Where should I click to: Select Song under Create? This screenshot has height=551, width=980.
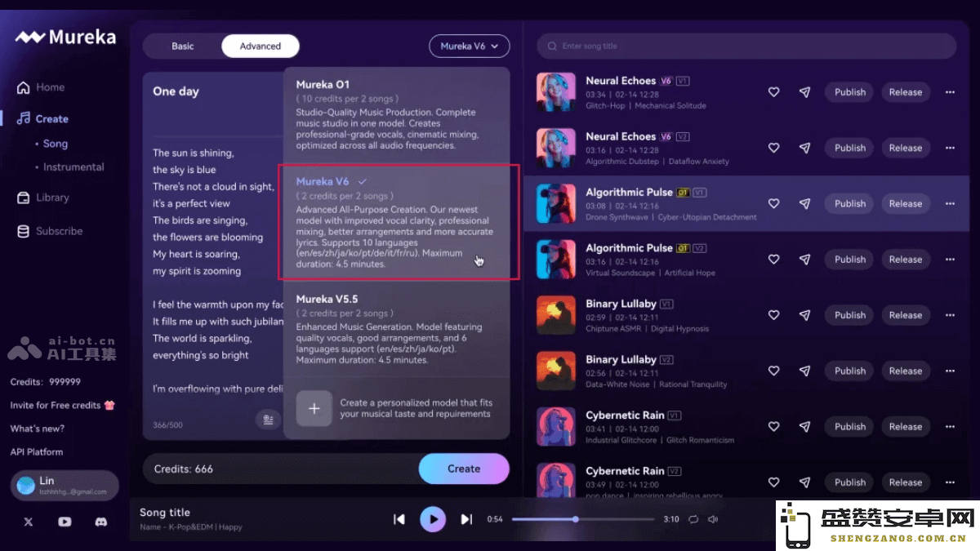(x=55, y=144)
